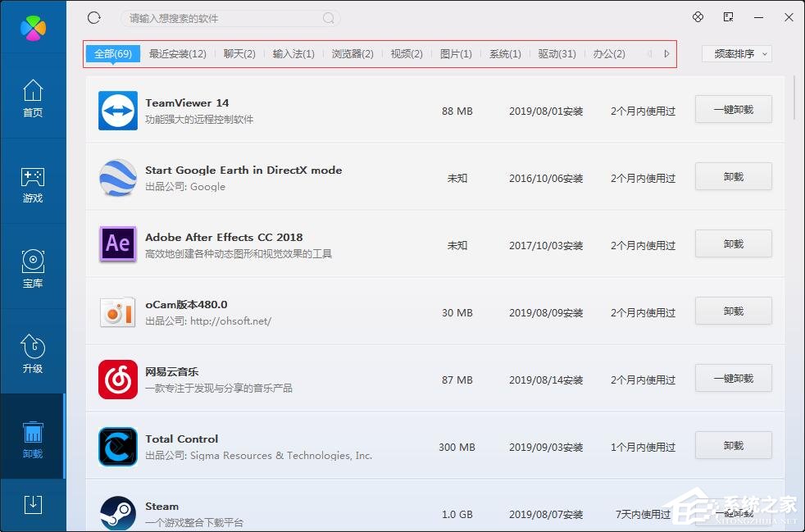Click the 网易云音乐 app icon
The height and width of the screenshot is (532, 805).
(x=117, y=380)
